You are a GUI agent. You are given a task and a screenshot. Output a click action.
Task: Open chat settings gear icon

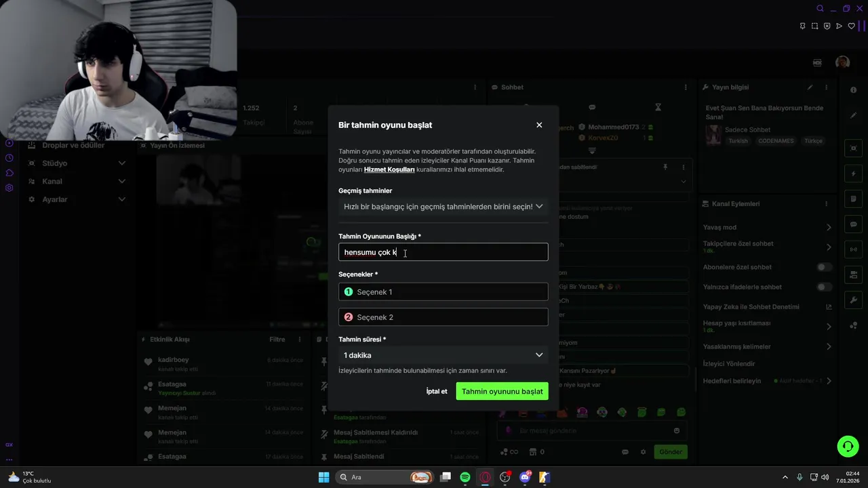[643, 452]
